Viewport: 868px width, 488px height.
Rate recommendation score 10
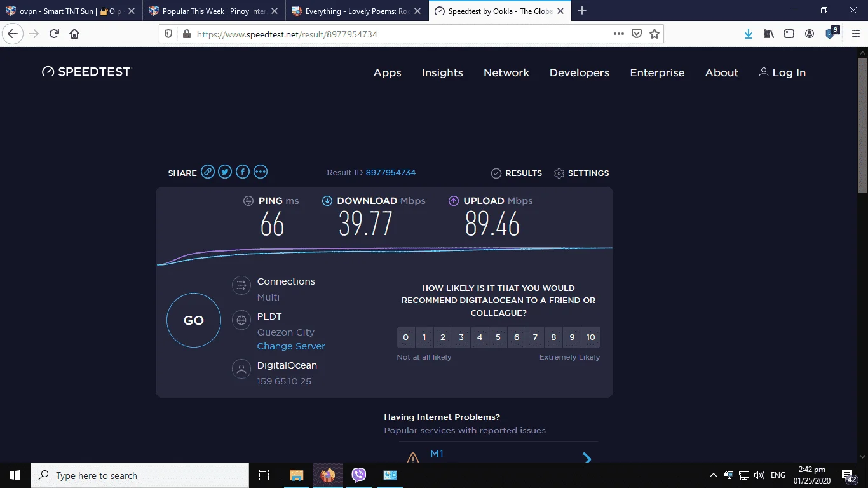591,337
